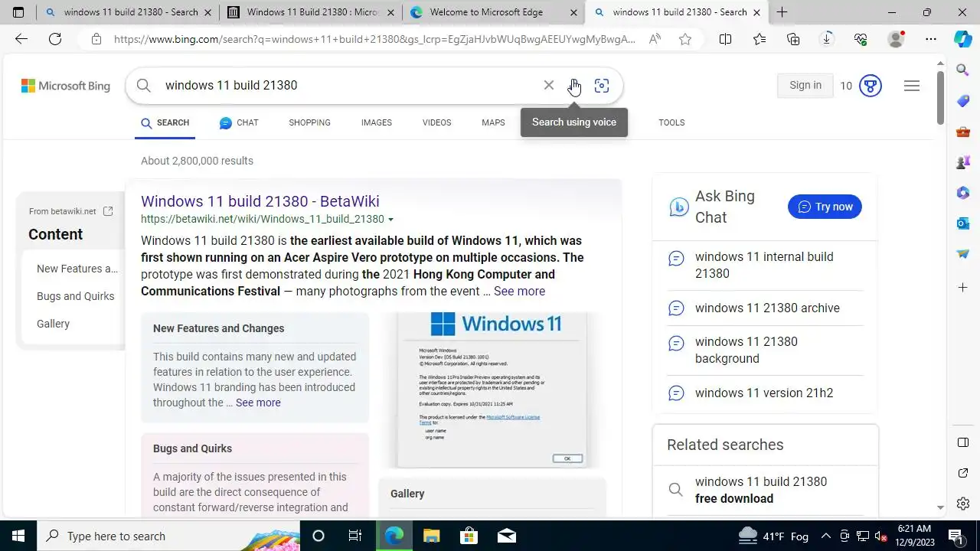Switch to IMAGES results tab

point(377,122)
